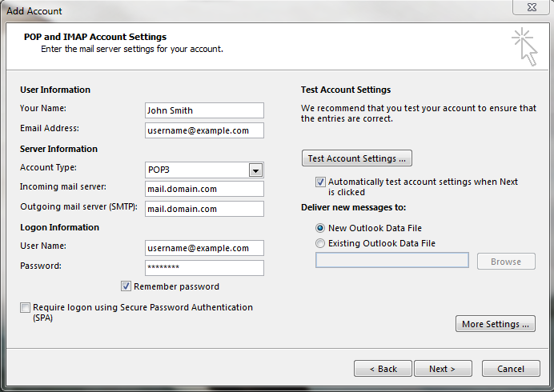Image resolution: width=554 pixels, height=392 pixels.
Task: Focus the Email Address input field
Action: (x=204, y=130)
